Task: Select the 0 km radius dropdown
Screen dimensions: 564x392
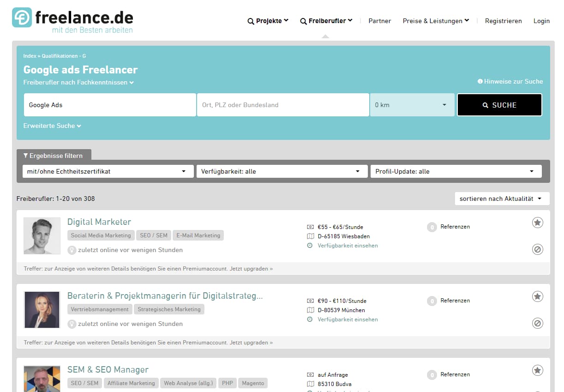Action: pos(412,105)
